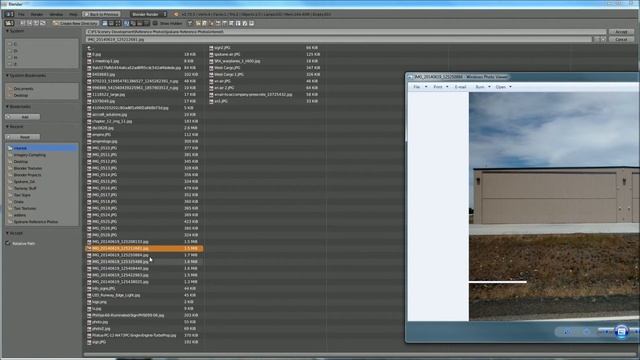Open the Blender Help menu
The height and width of the screenshot is (360, 640).
tap(73, 14)
